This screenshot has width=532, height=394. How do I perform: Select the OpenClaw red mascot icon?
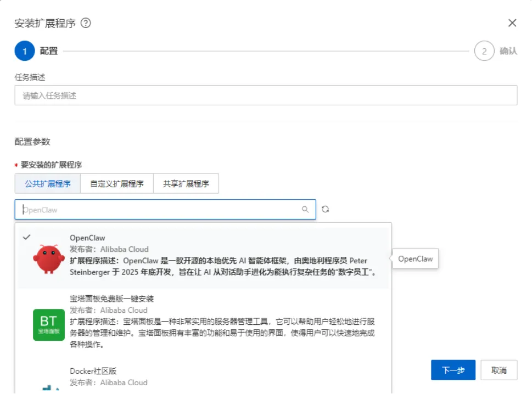point(48,259)
